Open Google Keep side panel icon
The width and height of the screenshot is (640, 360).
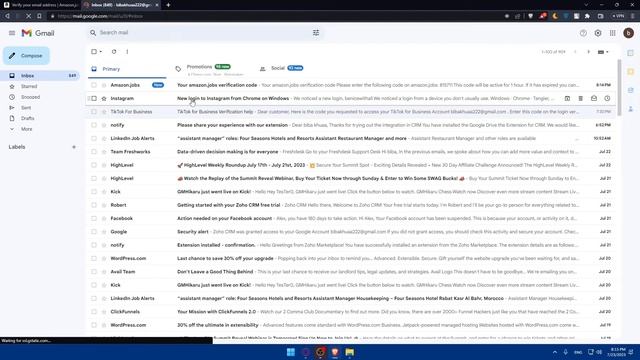click(631, 72)
